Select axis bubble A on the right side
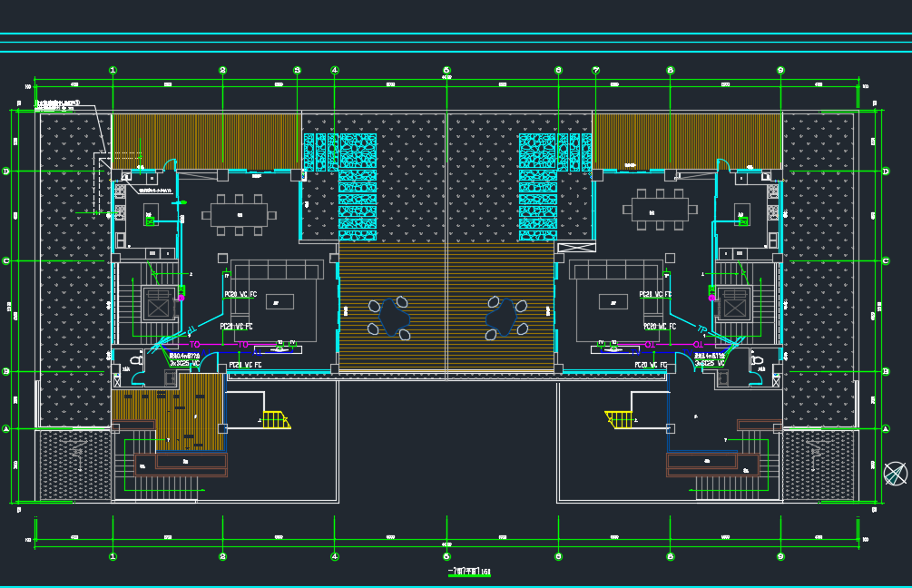This screenshot has height=588, width=912. 886,429
